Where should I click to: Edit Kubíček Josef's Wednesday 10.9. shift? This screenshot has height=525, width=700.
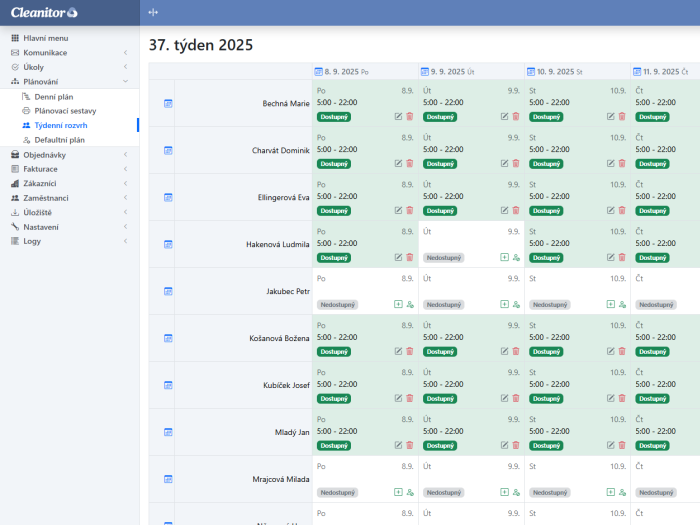611,398
